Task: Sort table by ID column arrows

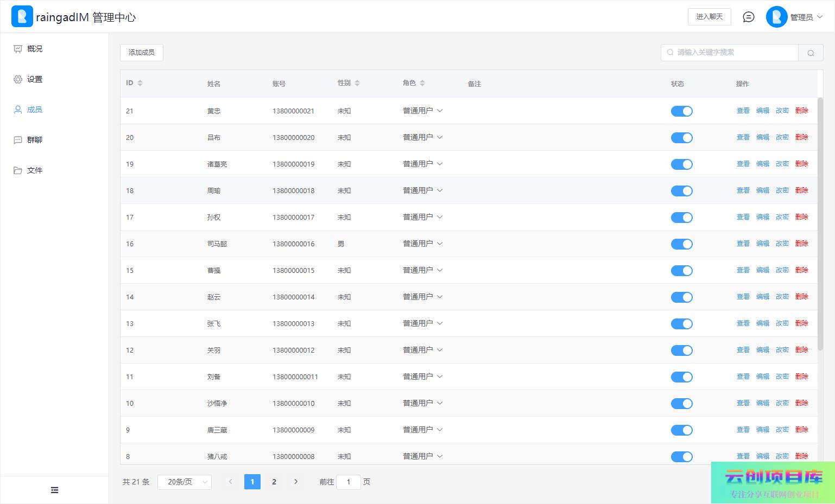Action: (x=140, y=83)
